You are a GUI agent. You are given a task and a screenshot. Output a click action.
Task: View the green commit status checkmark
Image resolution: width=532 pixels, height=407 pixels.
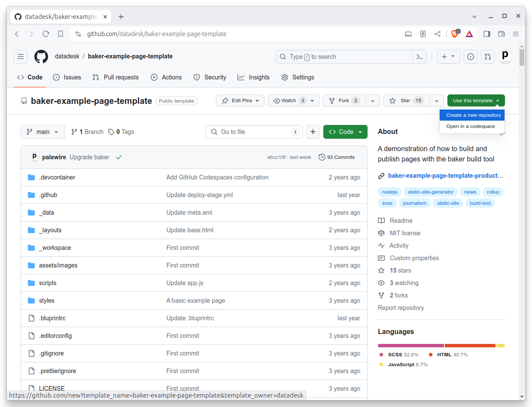click(x=119, y=157)
